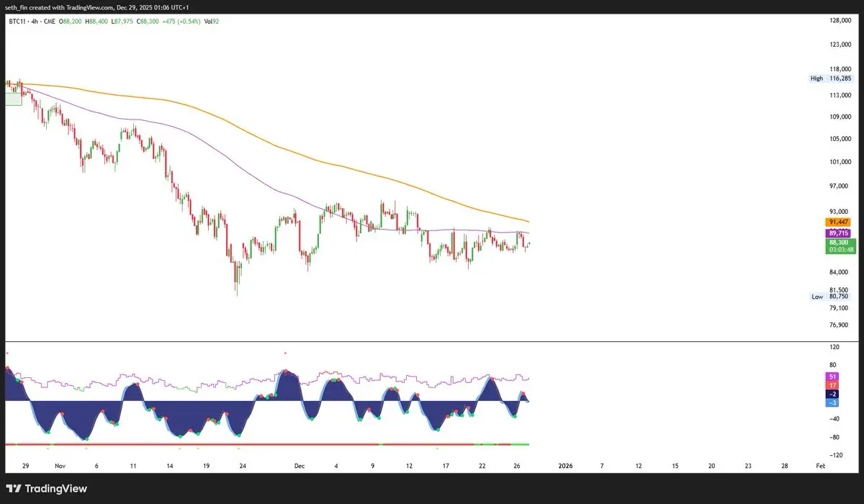Viewport: 864px width, 504px height.
Task: Click the 28 date label on time axis
Action: 784,467
